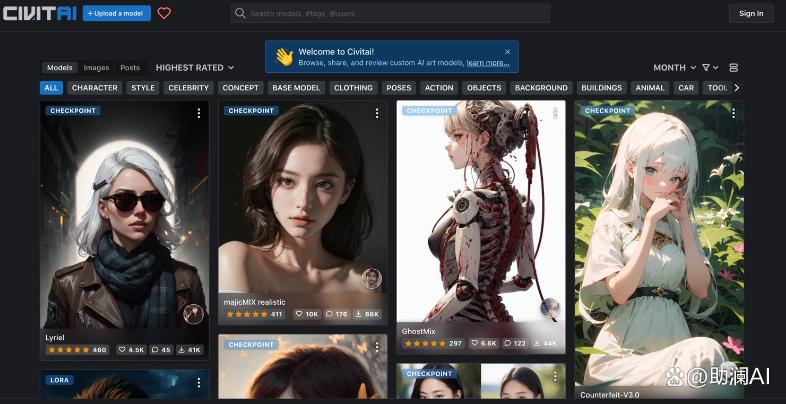Select the BACKGROUND category filter

tap(541, 88)
